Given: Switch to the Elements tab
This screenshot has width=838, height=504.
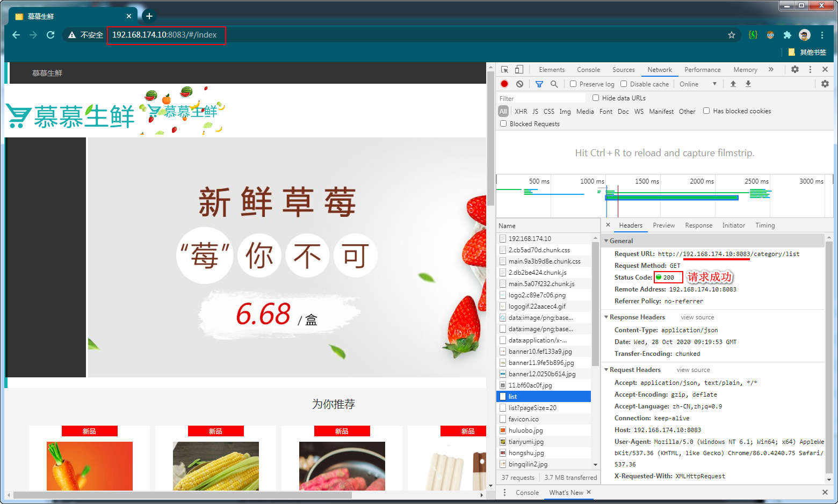Looking at the screenshot, I should click(x=552, y=70).
